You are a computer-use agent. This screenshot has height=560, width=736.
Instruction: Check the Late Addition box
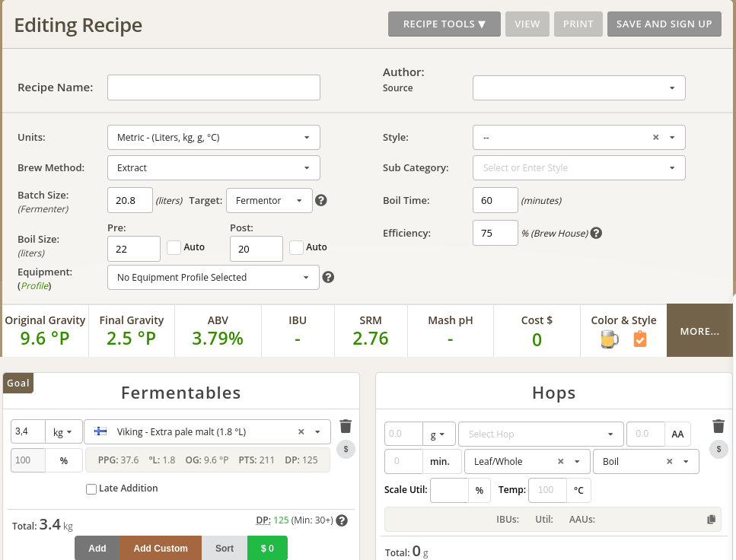pos(91,488)
